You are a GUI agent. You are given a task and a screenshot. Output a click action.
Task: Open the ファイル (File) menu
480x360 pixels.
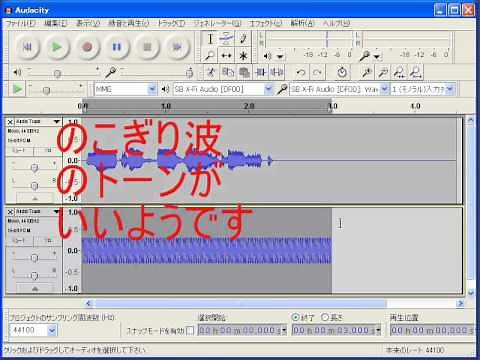tap(21, 23)
